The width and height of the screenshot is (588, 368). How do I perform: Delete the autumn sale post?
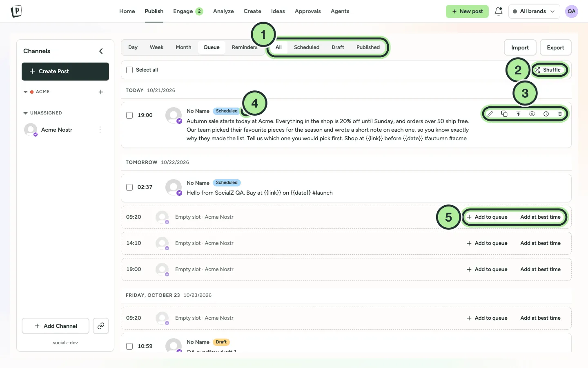pyautogui.click(x=560, y=114)
